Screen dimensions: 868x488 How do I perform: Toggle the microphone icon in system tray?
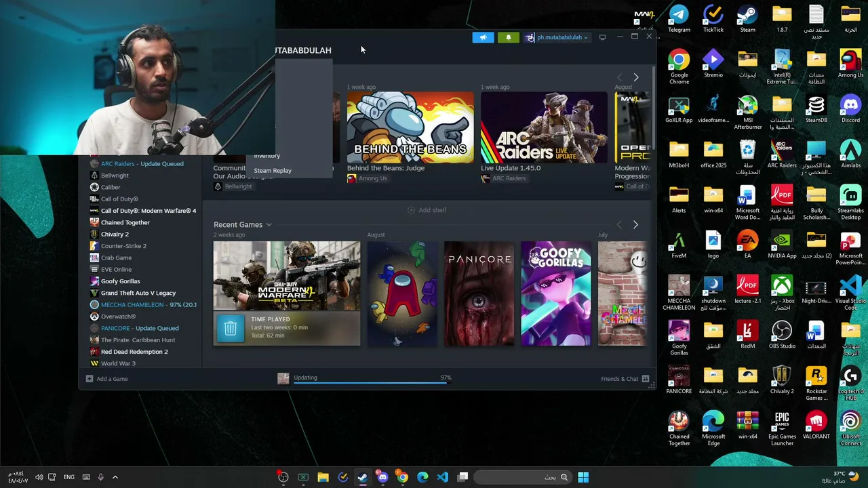[x=100, y=477]
